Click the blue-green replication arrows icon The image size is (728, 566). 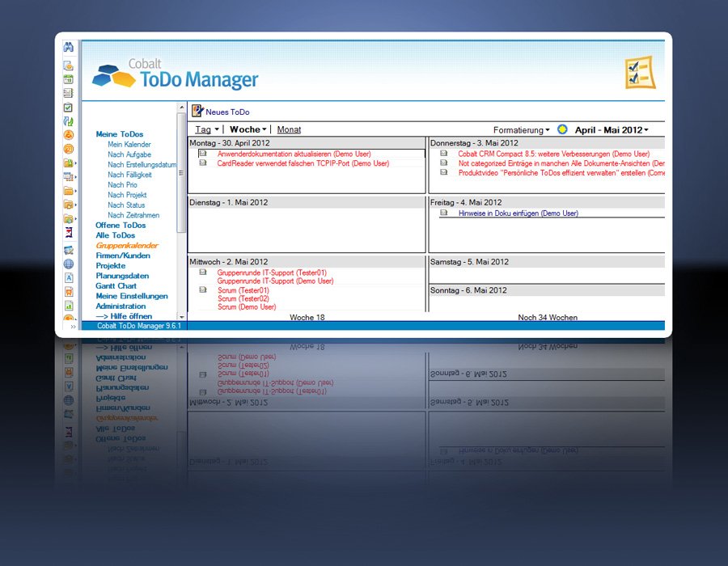click(68, 121)
